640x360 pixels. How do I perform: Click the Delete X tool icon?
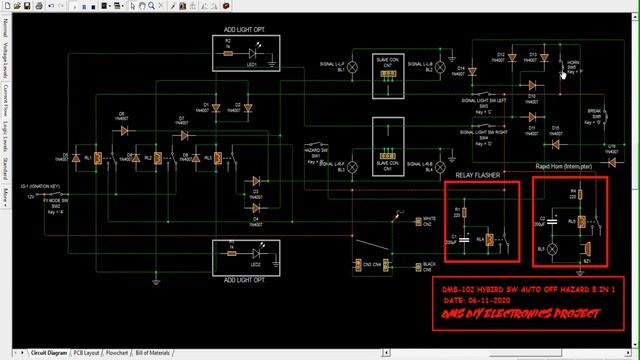(x=161, y=6)
